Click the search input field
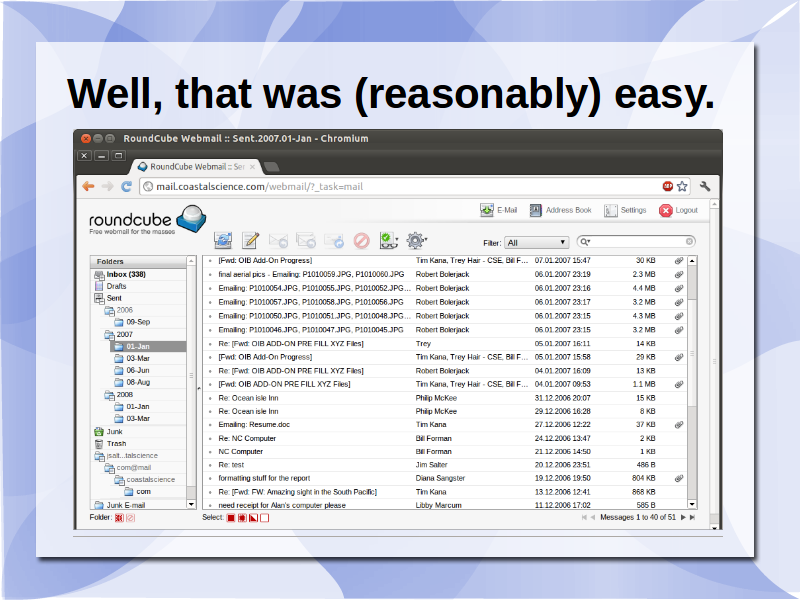The image size is (800, 600). click(x=638, y=241)
